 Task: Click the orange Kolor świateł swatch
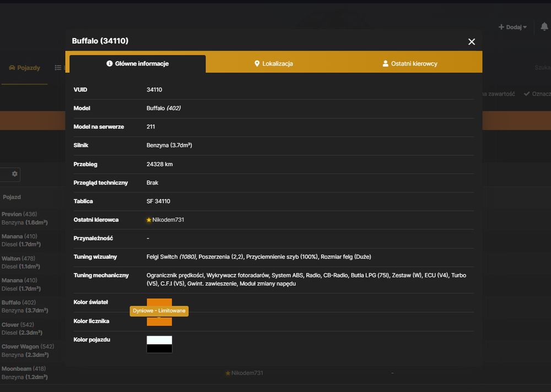(159, 302)
